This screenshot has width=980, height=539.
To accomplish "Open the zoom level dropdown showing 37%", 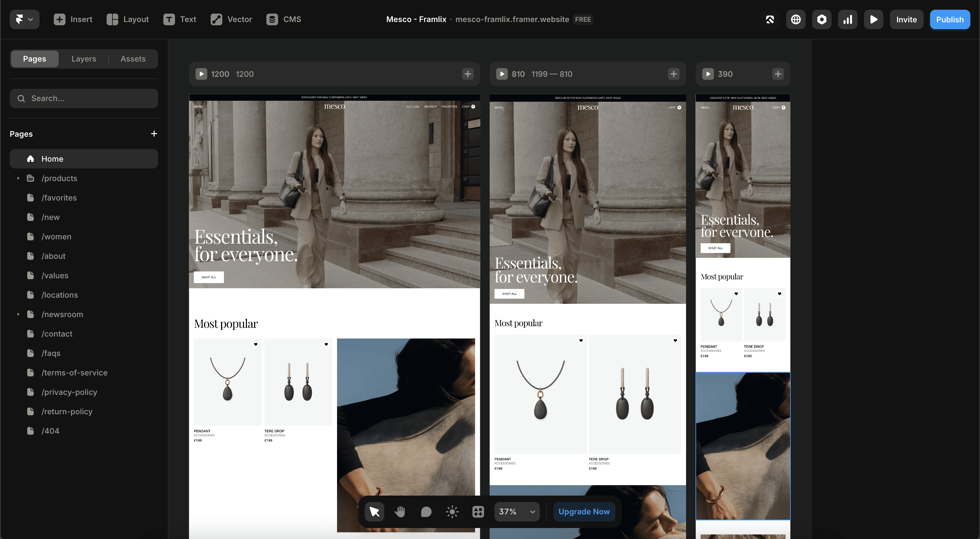I will pos(516,511).
